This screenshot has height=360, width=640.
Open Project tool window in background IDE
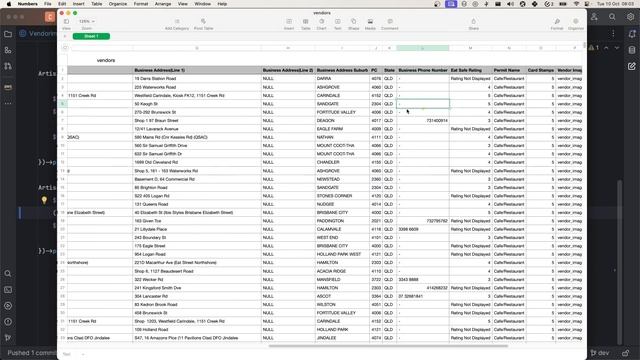[8, 34]
